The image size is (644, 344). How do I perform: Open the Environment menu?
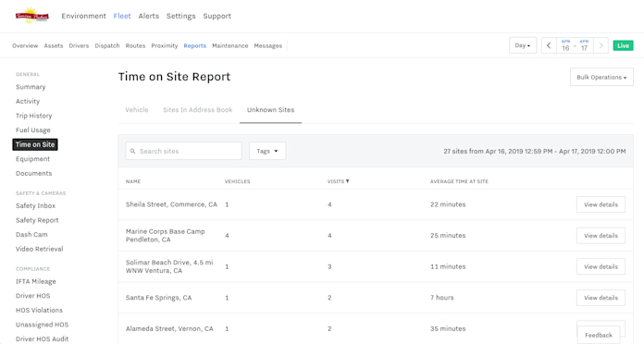(84, 16)
